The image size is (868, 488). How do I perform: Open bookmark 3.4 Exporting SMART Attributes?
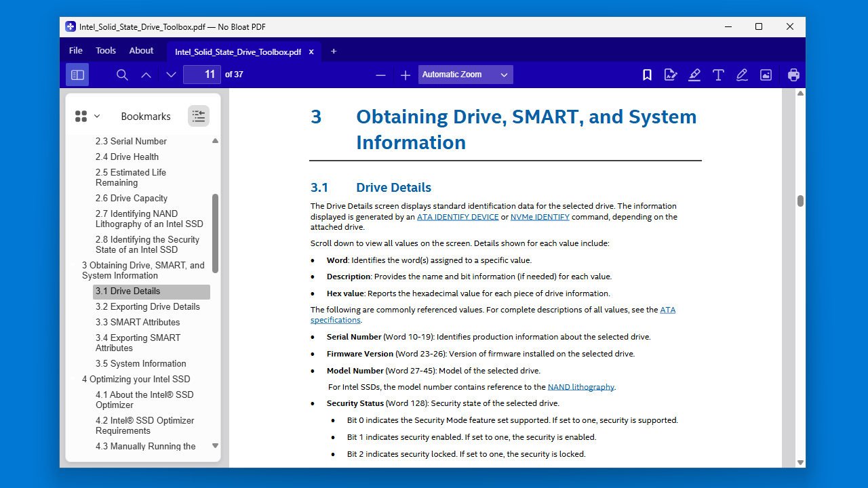tap(138, 343)
